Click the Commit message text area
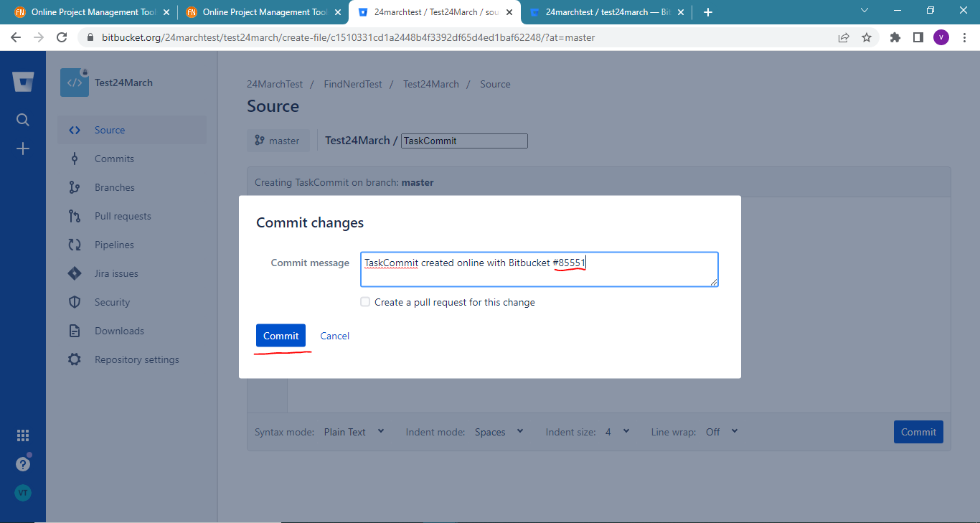 (540, 269)
